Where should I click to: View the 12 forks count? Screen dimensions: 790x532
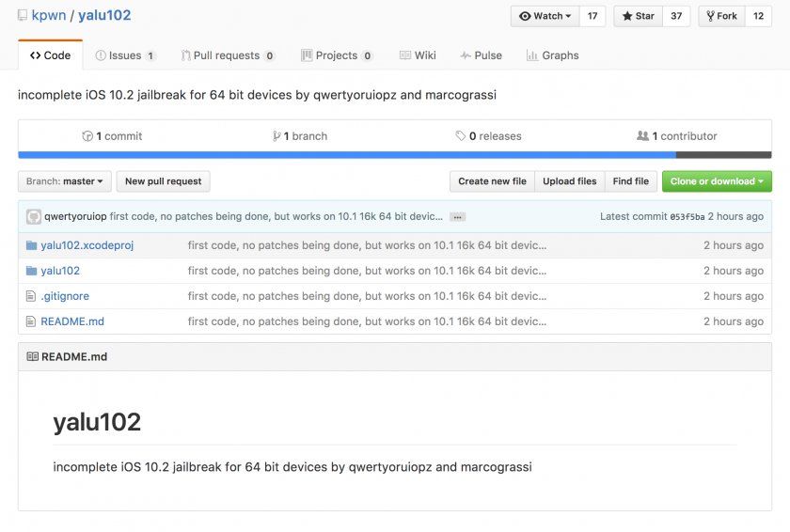758,16
